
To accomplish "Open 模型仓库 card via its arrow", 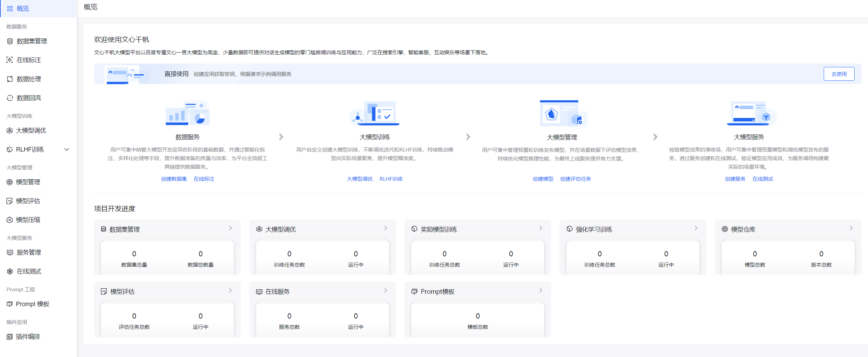I will pyautogui.click(x=851, y=228).
